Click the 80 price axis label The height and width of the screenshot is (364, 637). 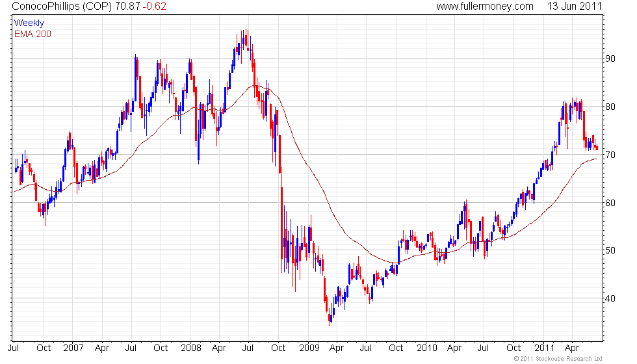point(610,107)
